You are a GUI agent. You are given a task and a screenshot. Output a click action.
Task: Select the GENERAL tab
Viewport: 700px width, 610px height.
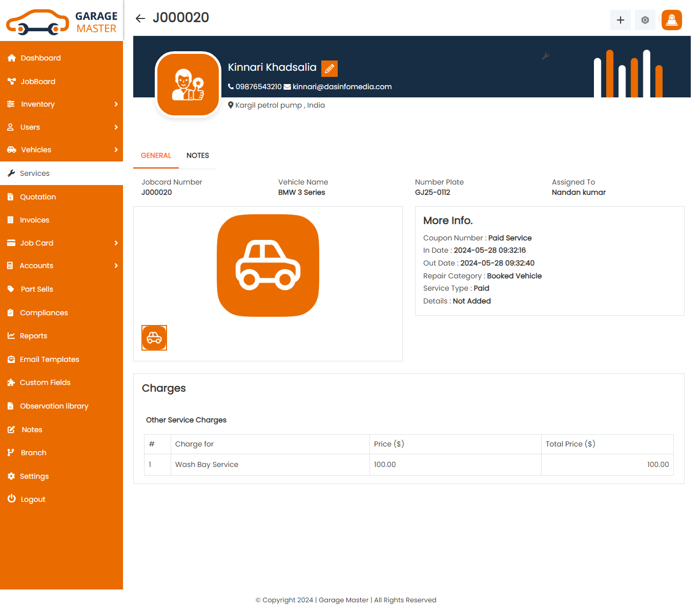click(x=156, y=155)
